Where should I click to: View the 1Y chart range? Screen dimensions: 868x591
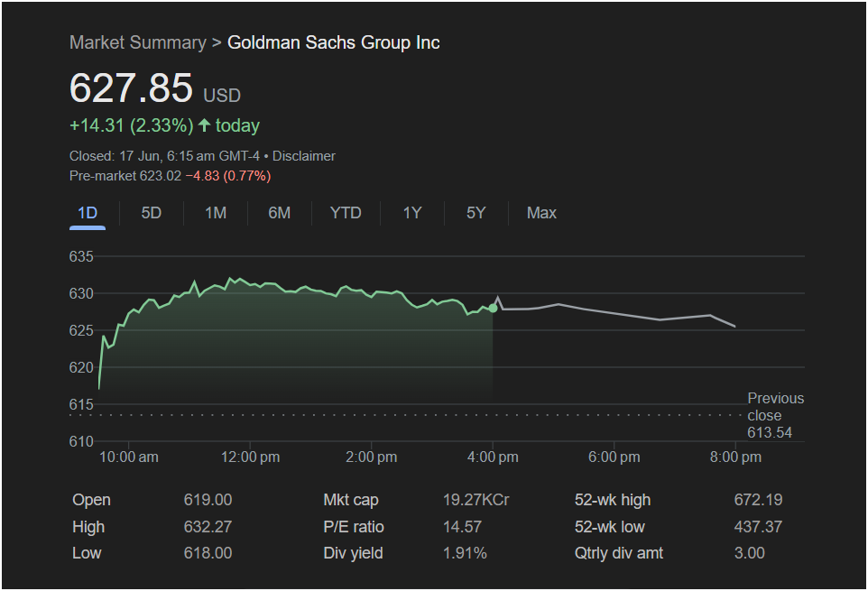click(x=412, y=213)
